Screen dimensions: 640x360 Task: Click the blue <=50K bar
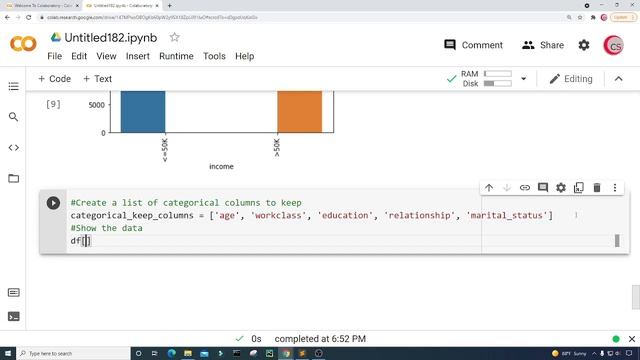coord(143,111)
